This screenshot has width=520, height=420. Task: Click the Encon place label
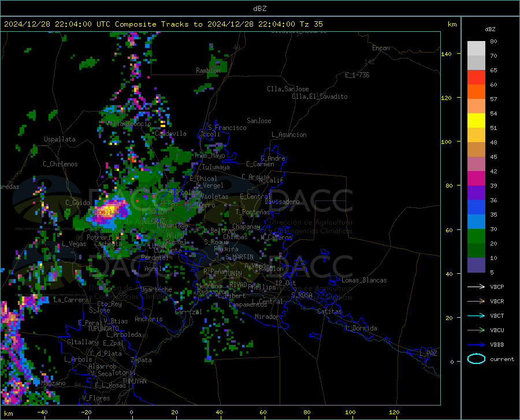click(x=381, y=48)
